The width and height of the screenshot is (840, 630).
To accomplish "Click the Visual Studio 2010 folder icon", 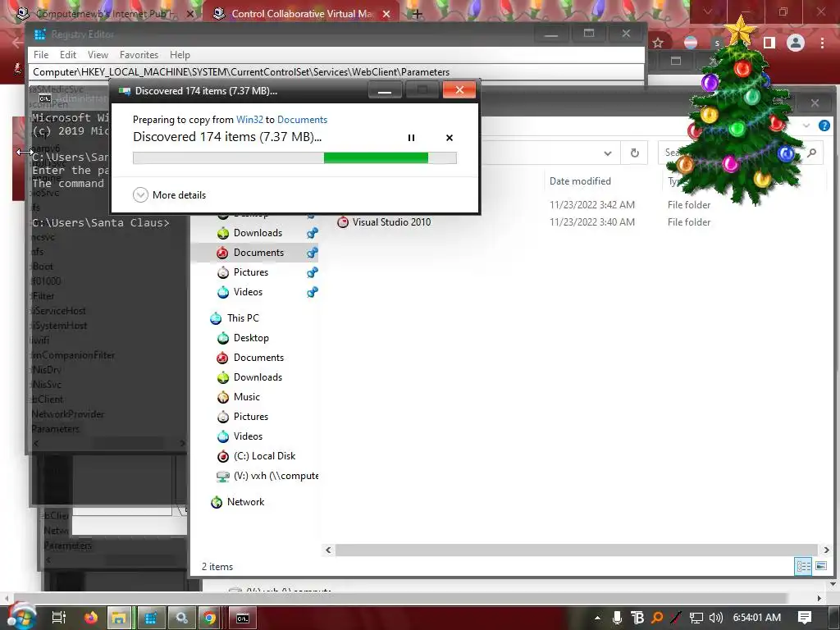I will (x=343, y=221).
